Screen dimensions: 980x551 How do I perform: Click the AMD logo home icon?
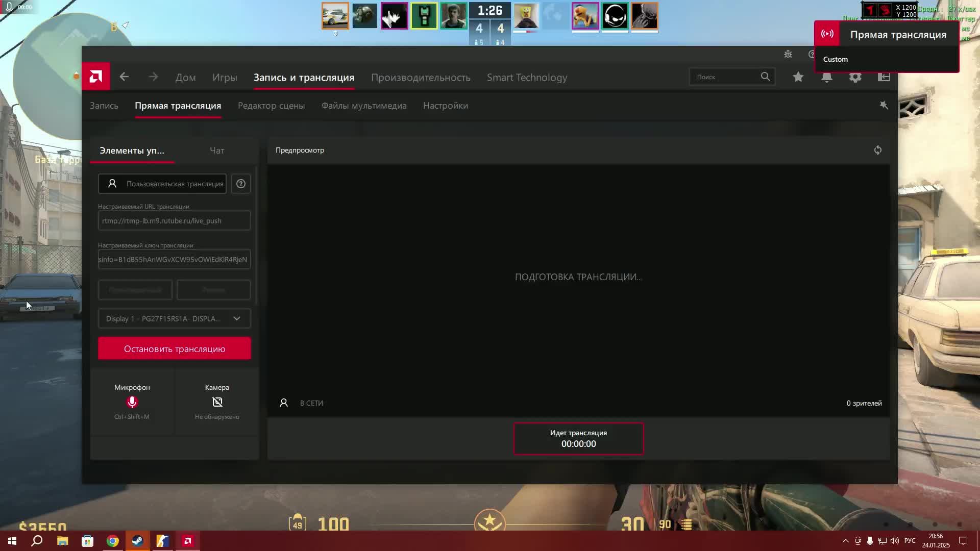click(x=96, y=77)
